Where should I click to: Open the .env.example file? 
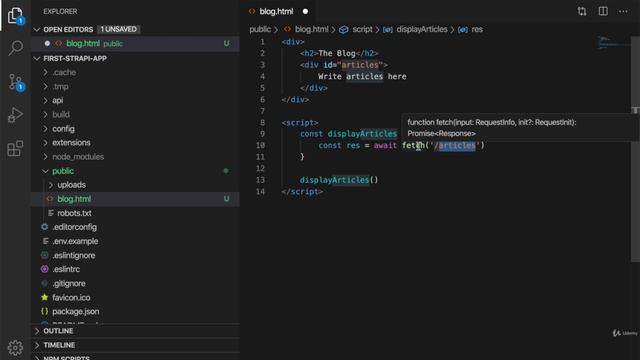click(136, 241)
